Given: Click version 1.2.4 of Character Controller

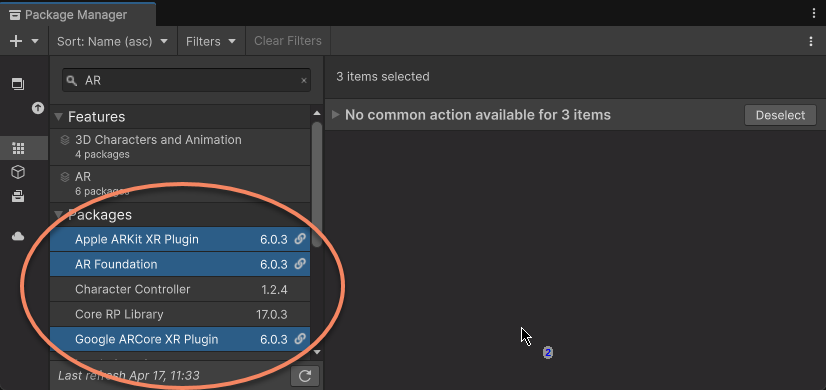Looking at the screenshot, I should click(274, 289).
